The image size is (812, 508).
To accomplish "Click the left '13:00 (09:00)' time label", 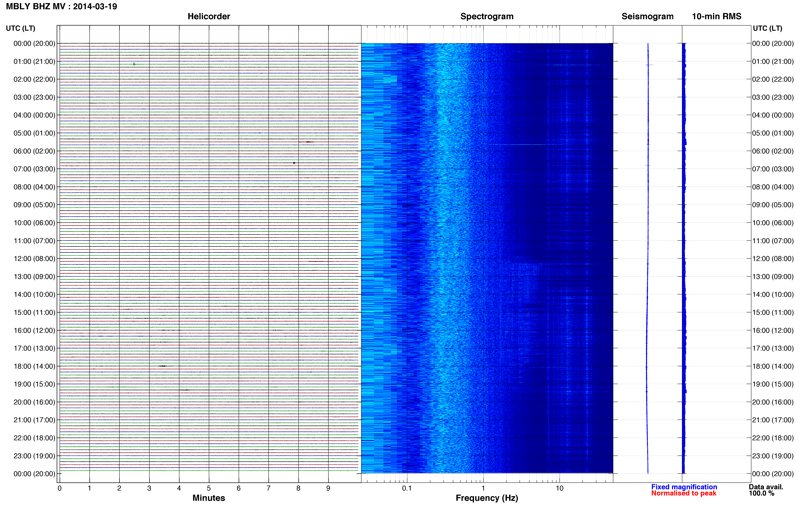I will click(34, 277).
